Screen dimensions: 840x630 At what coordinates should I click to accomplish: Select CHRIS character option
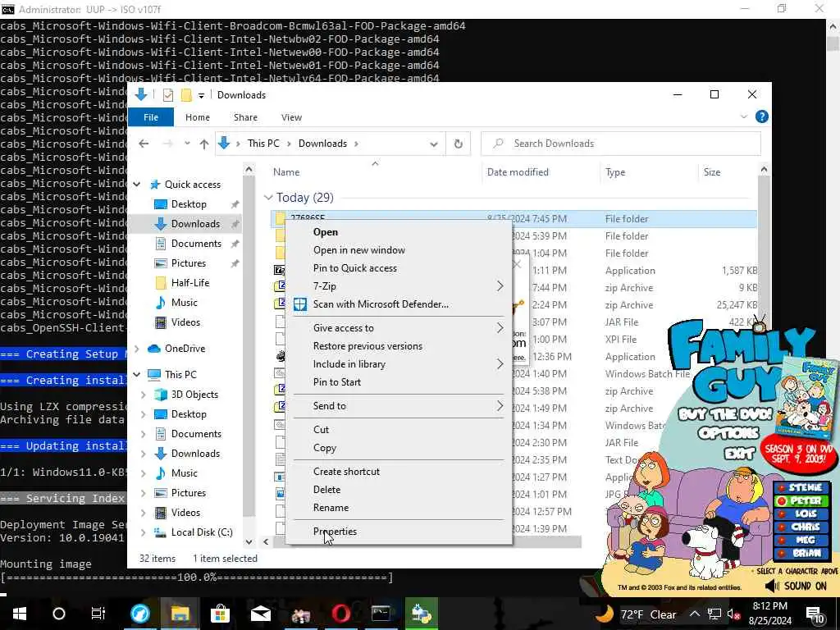click(801, 527)
